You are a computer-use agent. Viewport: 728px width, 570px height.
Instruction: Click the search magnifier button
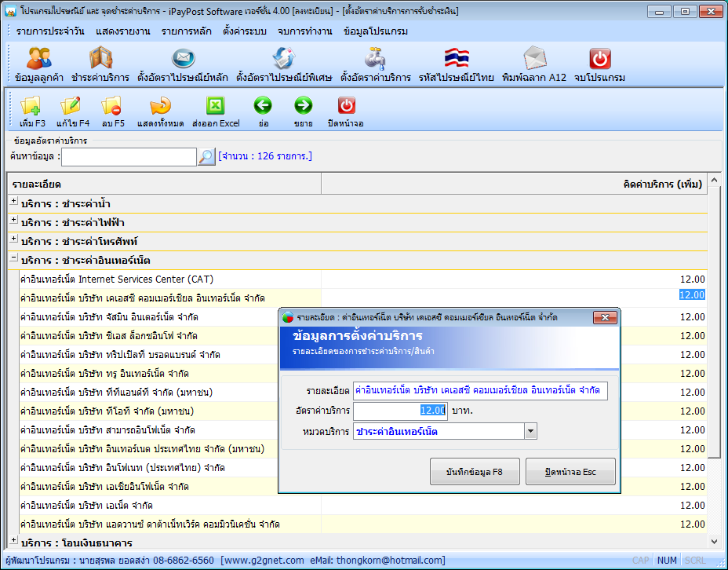[206, 157]
